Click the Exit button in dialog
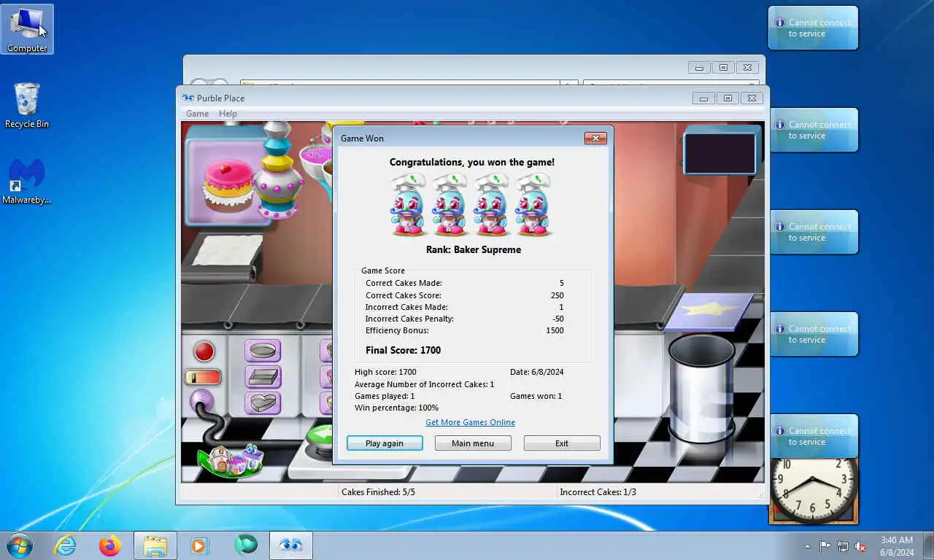The height and width of the screenshot is (560, 934). (x=562, y=443)
